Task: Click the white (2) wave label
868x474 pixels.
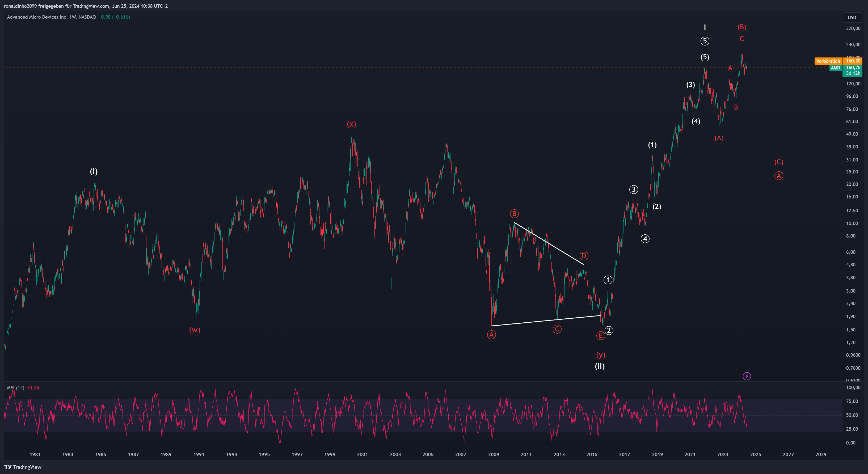Action: [x=657, y=206]
